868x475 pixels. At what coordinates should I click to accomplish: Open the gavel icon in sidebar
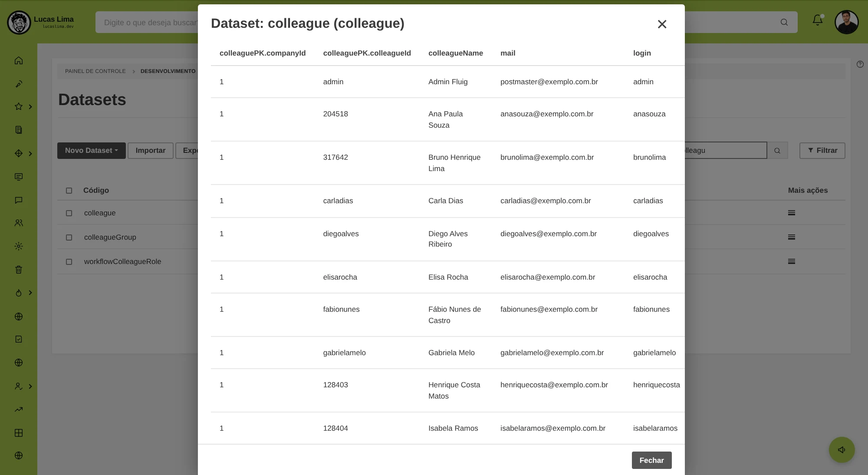click(19, 84)
